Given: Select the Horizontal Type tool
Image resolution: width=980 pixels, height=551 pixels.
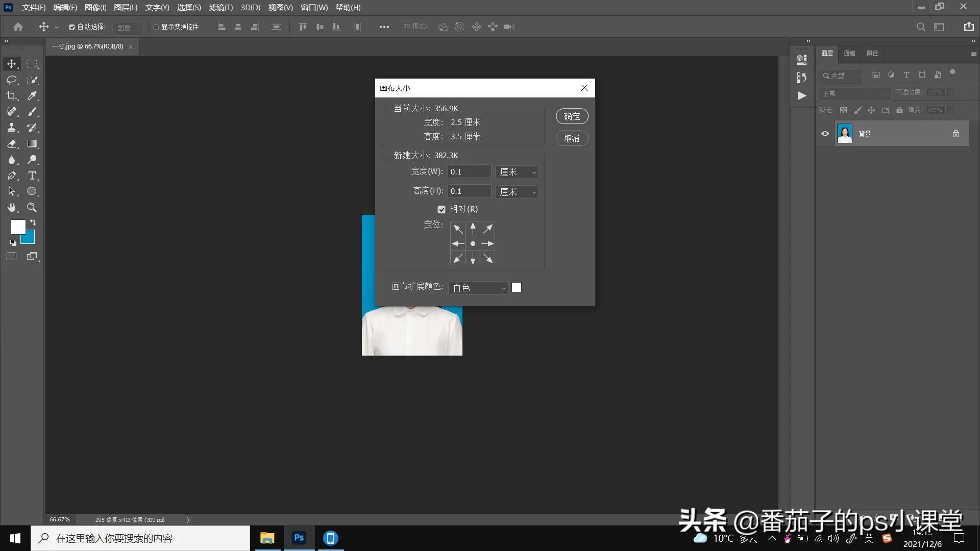Looking at the screenshot, I should coord(32,176).
